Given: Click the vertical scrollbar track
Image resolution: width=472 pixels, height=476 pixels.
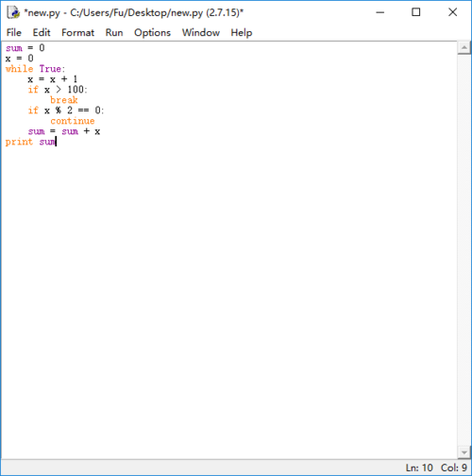Looking at the screenshot, I should [x=464, y=250].
